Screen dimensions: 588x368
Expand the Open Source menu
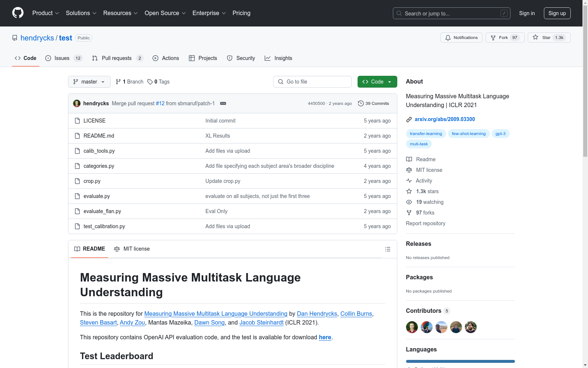click(x=165, y=13)
